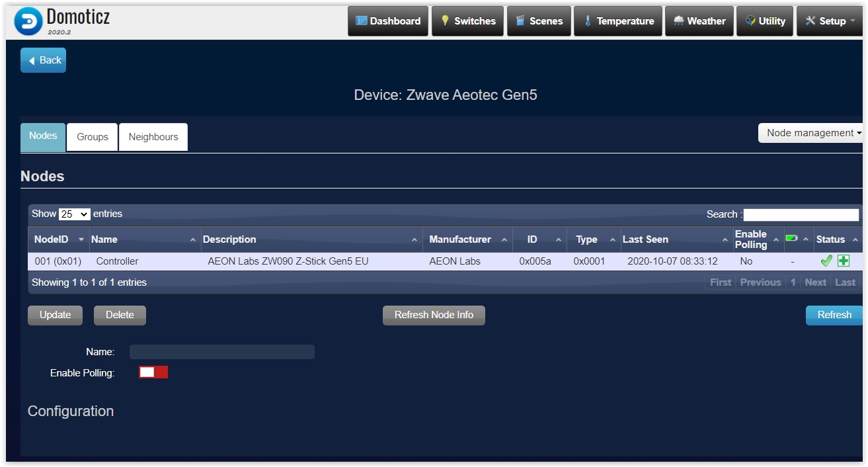Click the green checkmark status icon

click(x=826, y=261)
